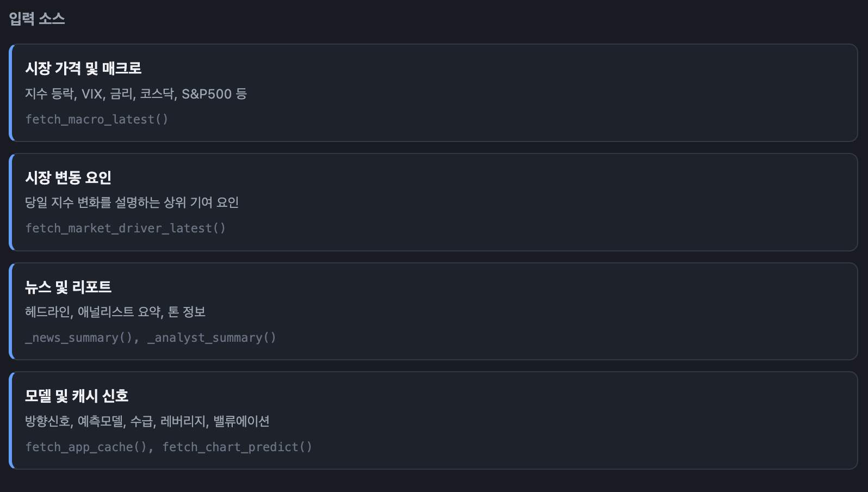The height and width of the screenshot is (492, 868).
Task: Click the blue accent bar of 뉴스 및 리포트 card
Action: 11,311
